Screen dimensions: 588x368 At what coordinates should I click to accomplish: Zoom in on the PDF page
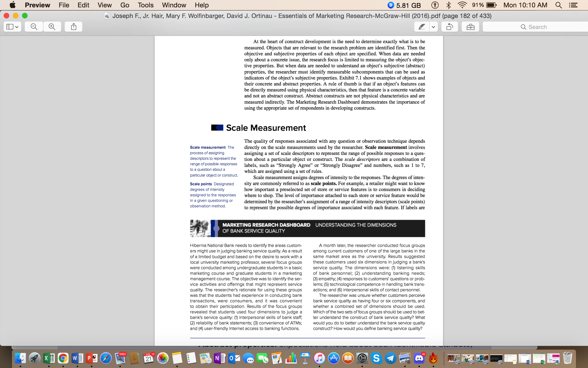click(52, 27)
